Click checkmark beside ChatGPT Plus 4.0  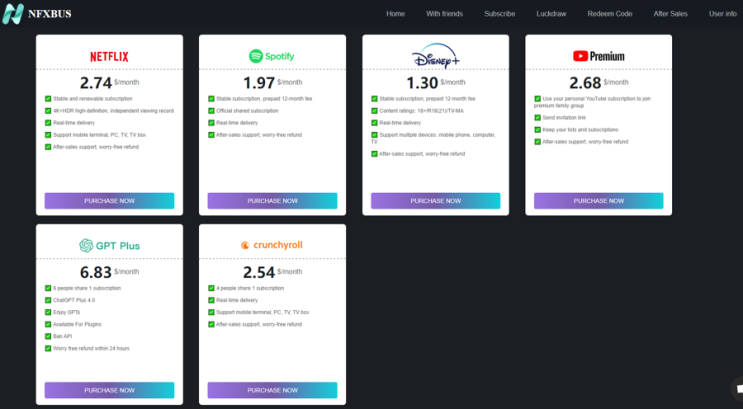pos(48,300)
